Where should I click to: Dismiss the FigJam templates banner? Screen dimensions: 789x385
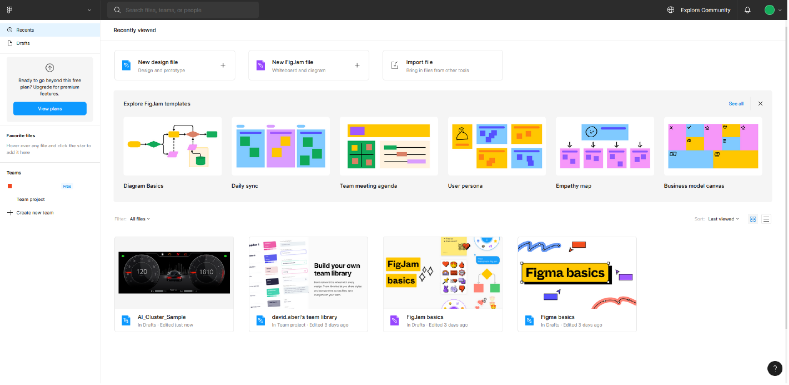coord(760,104)
